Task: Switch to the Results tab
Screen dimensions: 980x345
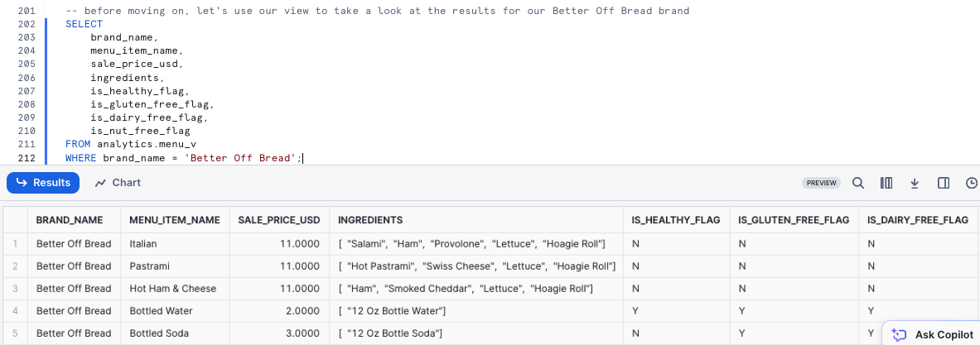Action: (x=43, y=183)
